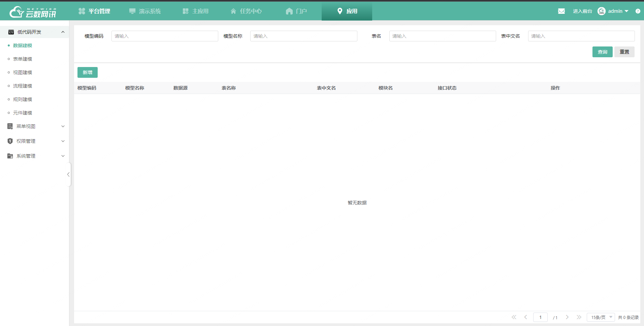Open the 任务中心 tab
644x326 pixels.
tap(246, 11)
